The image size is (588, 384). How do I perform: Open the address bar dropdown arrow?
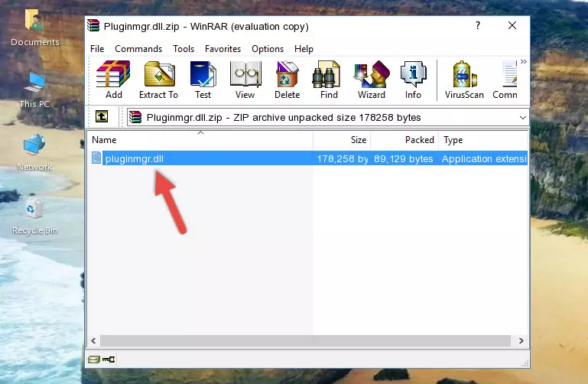pos(523,118)
